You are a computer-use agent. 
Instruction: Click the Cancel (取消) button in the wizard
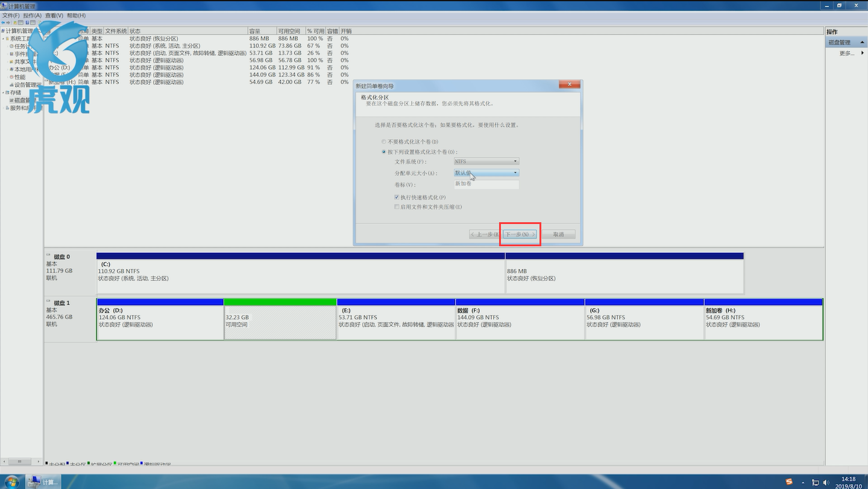point(558,234)
